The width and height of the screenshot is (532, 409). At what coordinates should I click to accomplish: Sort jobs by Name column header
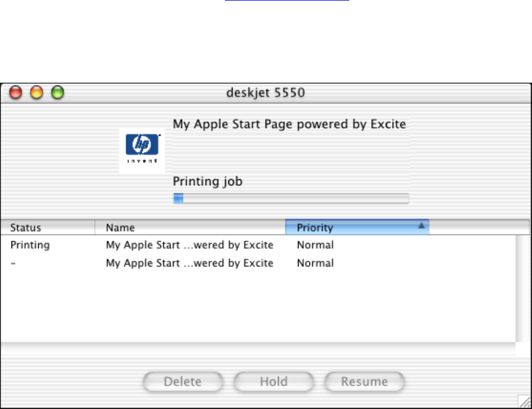(x=190, y=227)
